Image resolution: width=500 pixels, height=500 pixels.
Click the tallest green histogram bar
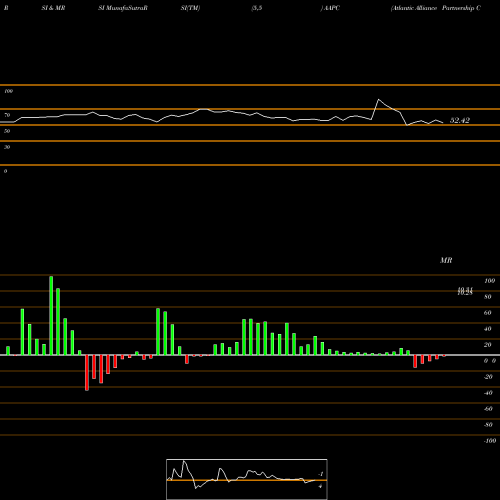(51, 315)
